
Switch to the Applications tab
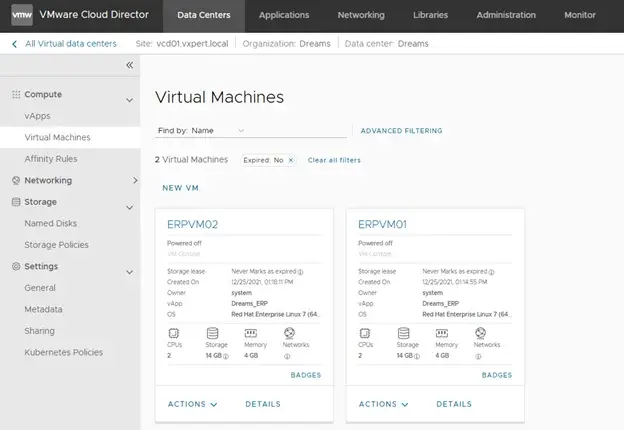click(x=284, y=15)
